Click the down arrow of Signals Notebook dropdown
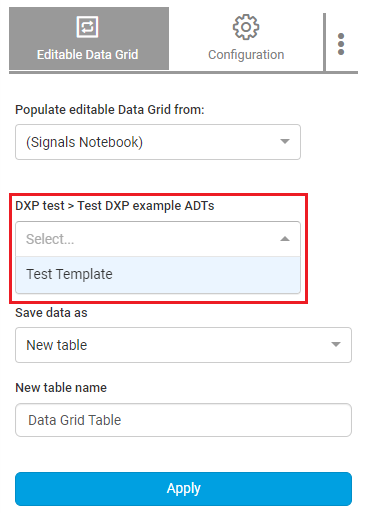This screenshot has width=368, height=522. 285,142
